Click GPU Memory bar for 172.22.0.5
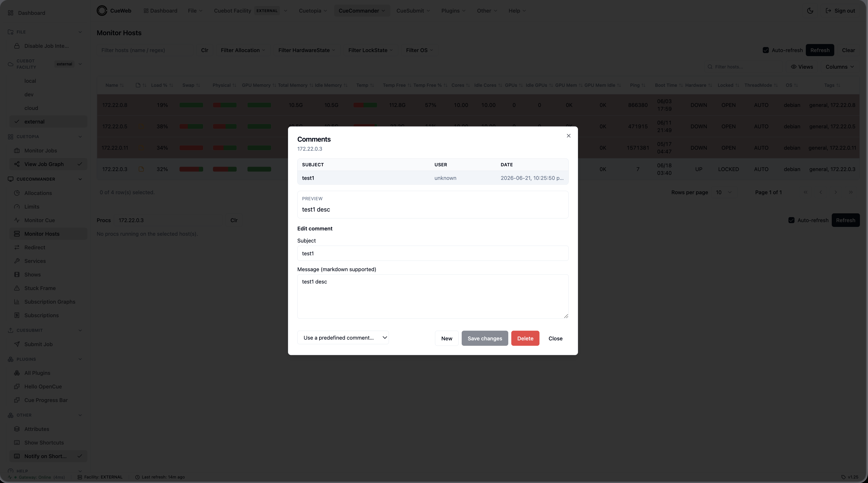 [259, 126]
